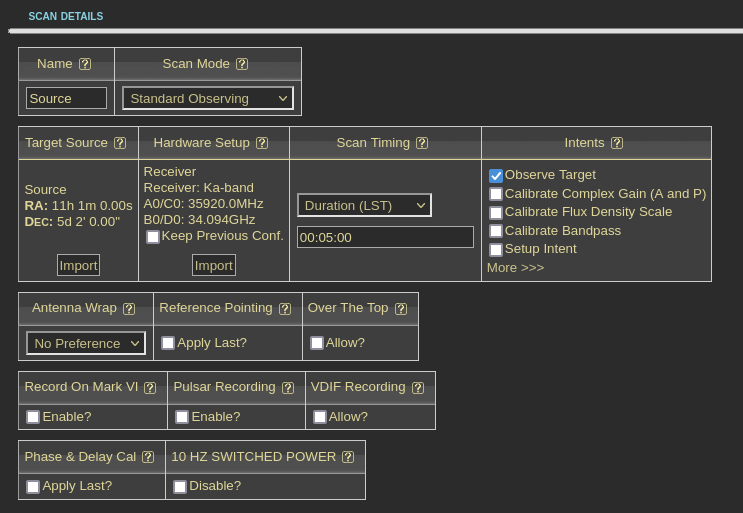The width and height of the screenshot is (743, 513).
Task: Open help for 10 HZ SWITCHED POWER
Action: coord(348,457)
